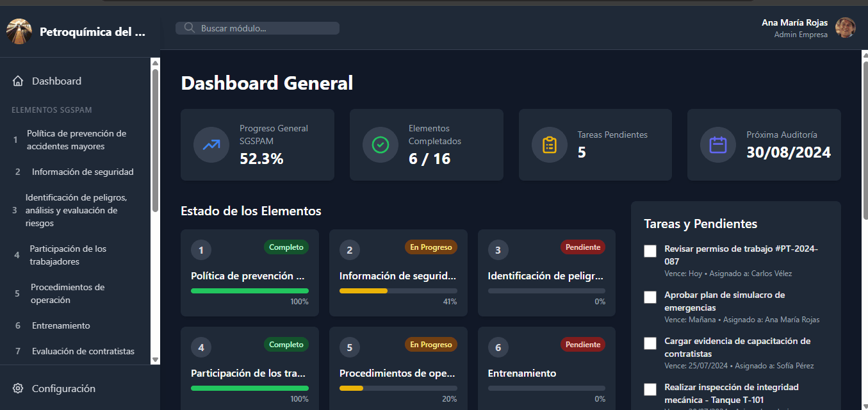The image size is (868, 410).
Task: Select 'Información de seguridad' in sidebar
Action: pos(76,172)
